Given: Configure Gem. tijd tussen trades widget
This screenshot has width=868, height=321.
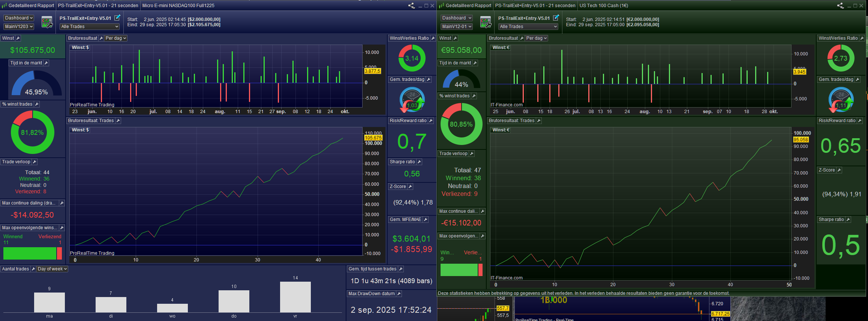Looking at the screenshot, I should 401,269.
